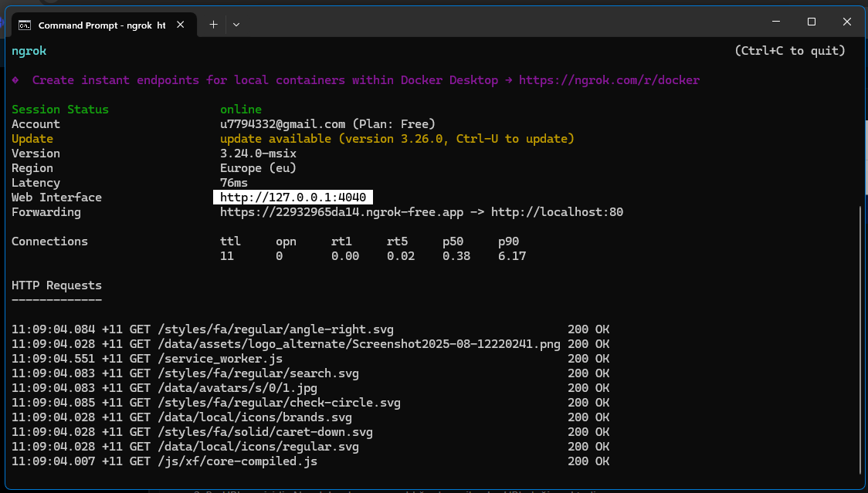Click the 'update available' message
The image size is (868, 493).
(x=397, y=139)
